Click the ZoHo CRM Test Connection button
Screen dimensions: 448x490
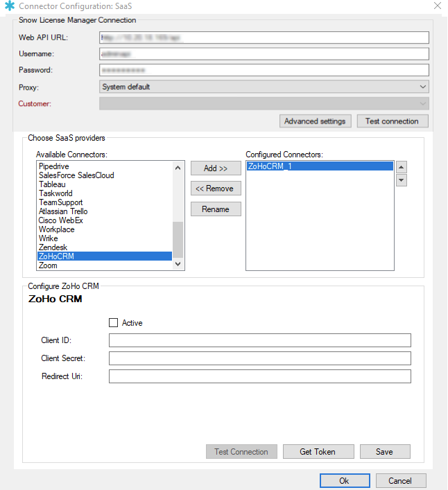tap(241, 452)
